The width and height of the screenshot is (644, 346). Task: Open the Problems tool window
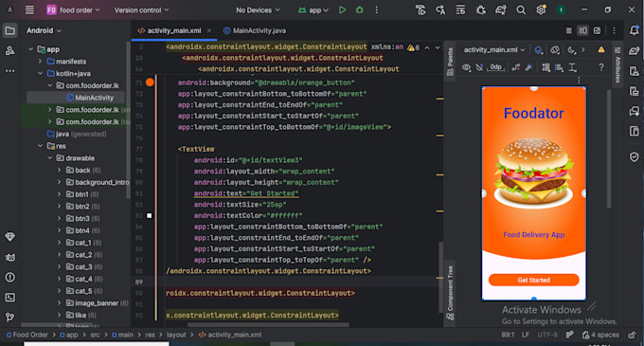pyautogui.click(x=9, y=278)
